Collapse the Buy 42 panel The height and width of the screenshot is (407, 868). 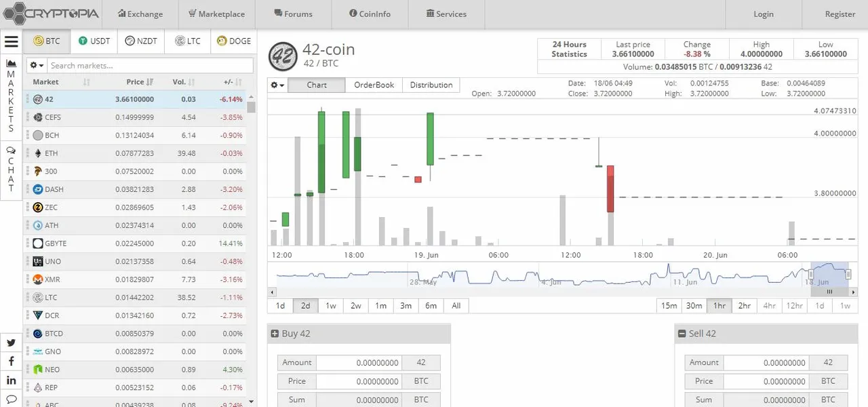(x=275, y=334)
